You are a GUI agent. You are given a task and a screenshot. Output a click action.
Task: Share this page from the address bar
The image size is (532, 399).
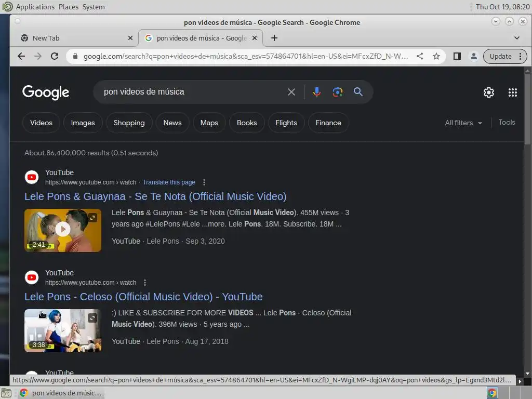pyautogui.click(x=420, y=56)
